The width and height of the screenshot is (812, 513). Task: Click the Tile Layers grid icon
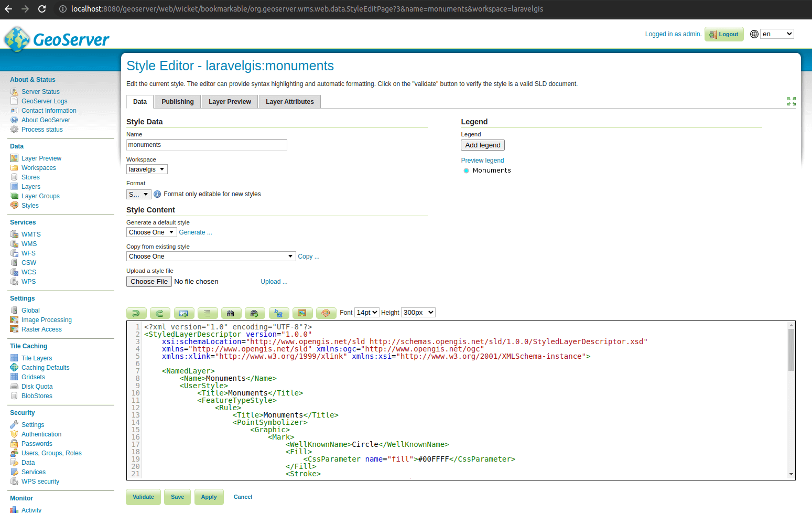point(14,358)
